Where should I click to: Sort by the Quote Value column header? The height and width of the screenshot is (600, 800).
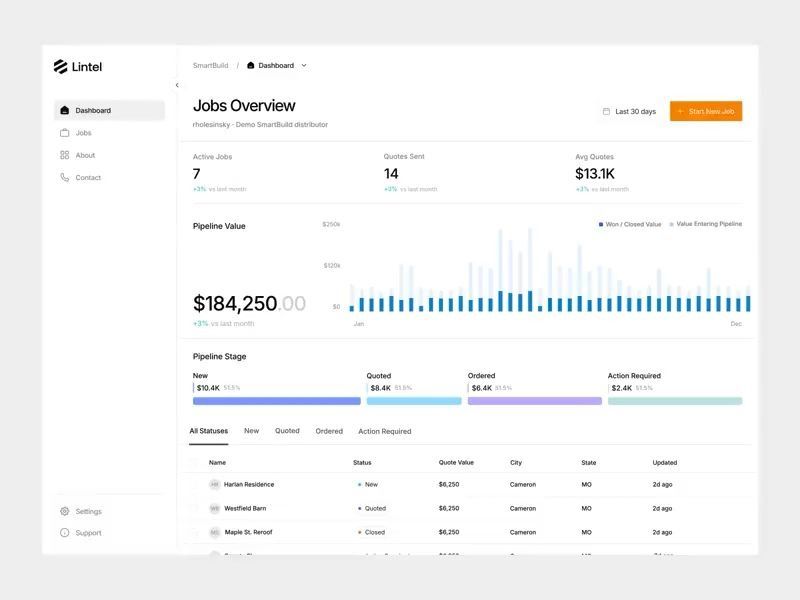[456, 463]
